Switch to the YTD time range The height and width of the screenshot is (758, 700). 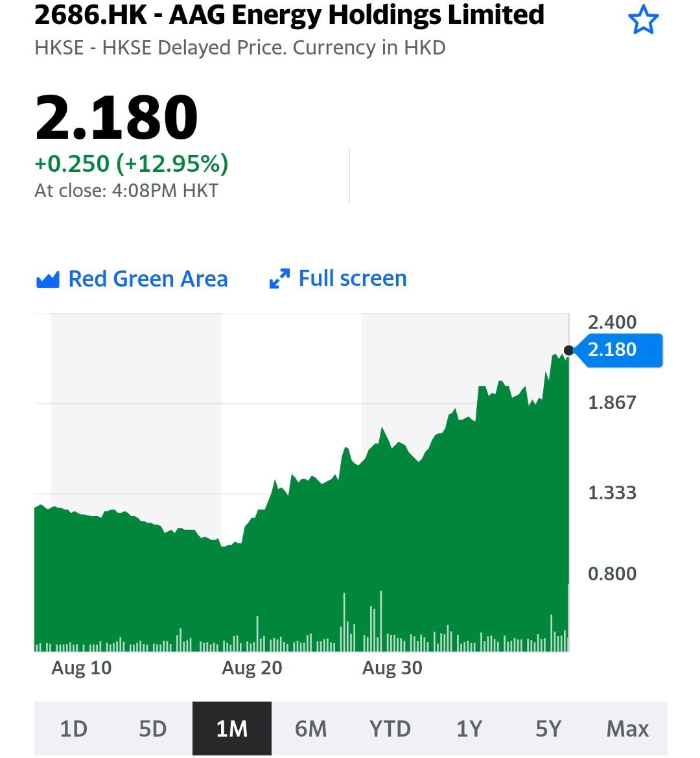pos(390,729)
